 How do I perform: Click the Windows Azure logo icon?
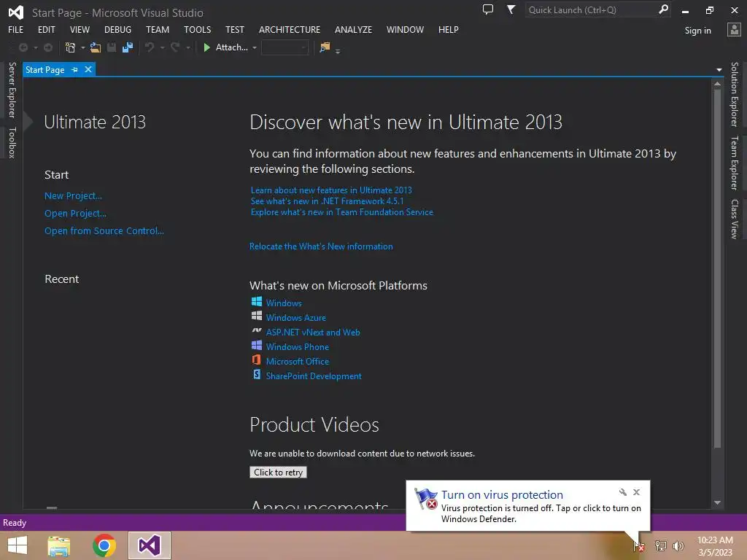click(x=256, y=316)
